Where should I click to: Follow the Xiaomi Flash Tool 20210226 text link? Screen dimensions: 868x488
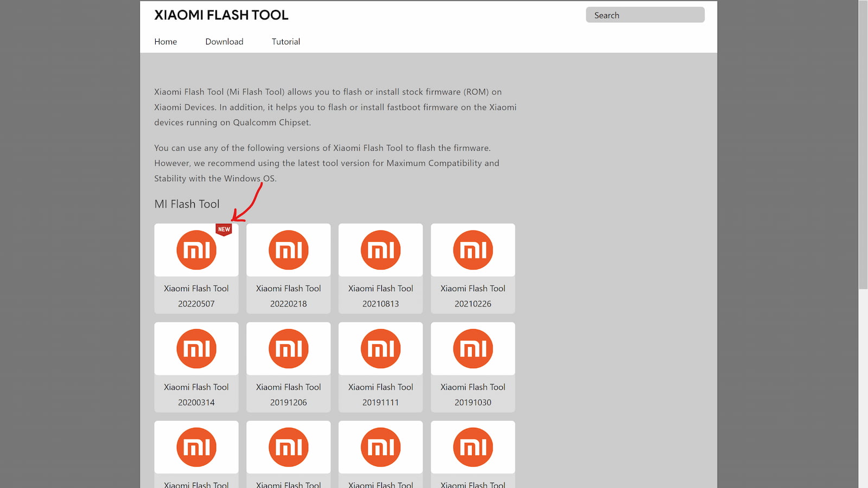473,296
